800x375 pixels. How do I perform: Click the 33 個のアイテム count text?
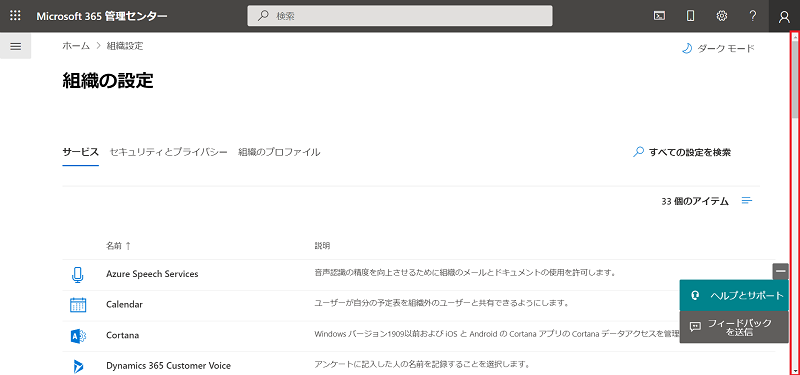pyautogui.click(x=695, y=201)
